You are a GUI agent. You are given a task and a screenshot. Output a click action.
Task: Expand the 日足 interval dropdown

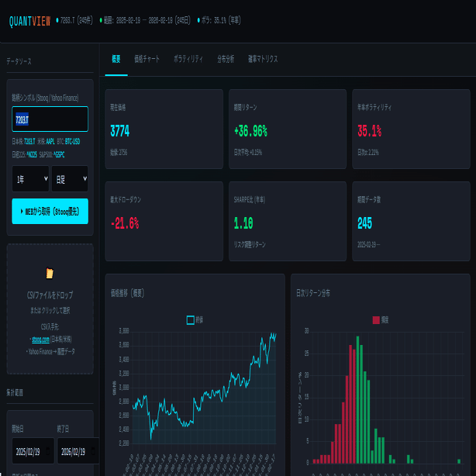[70, 179]
